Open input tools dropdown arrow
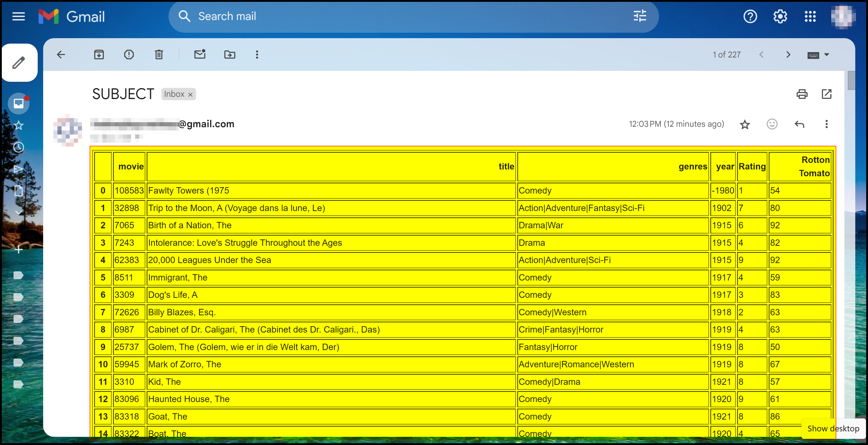Screen dimensions: 868x445 pos(827,55)
